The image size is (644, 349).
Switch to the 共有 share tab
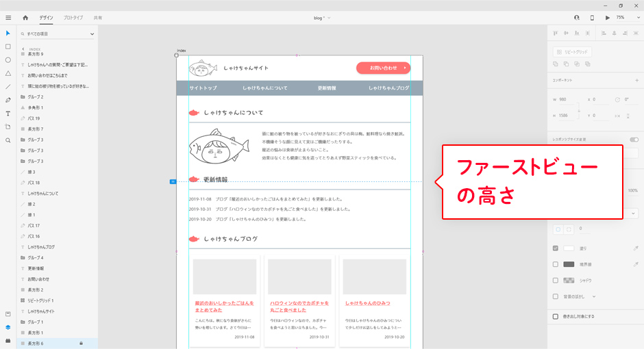coord(98,17)
